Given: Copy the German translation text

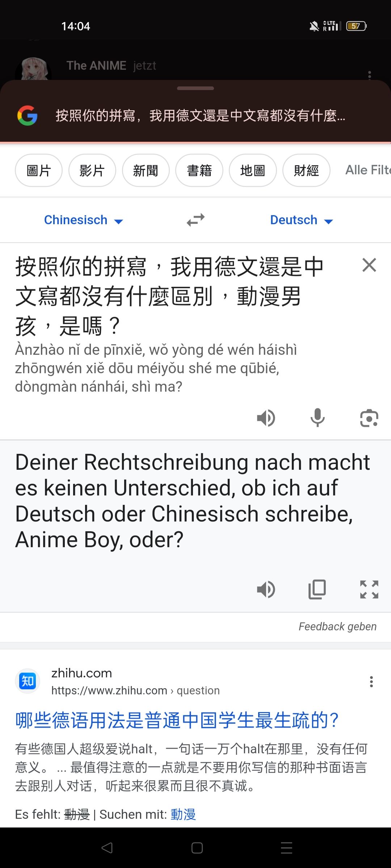Looking at the screenshot, I should pos(317,590).
